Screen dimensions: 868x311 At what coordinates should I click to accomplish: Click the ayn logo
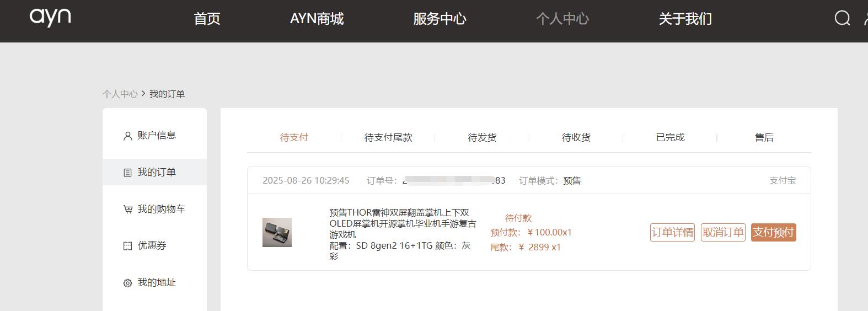coord(50,17)
